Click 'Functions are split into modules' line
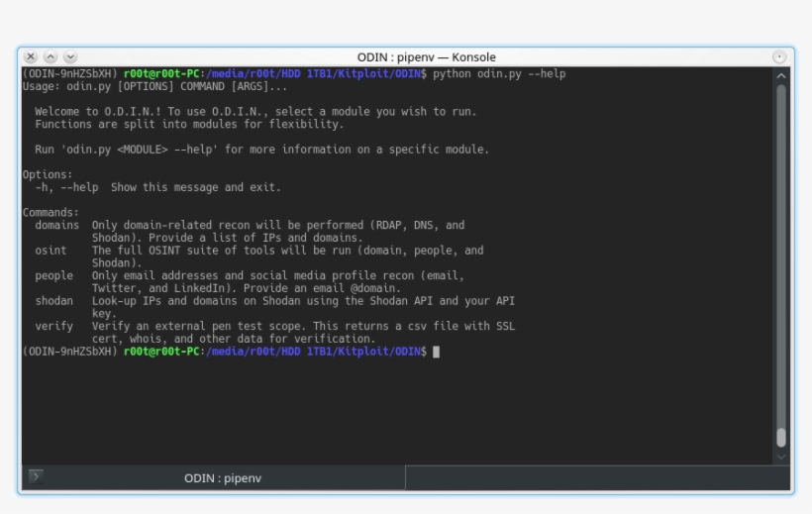This screenshot has width=812, height=514. [189, 125]
